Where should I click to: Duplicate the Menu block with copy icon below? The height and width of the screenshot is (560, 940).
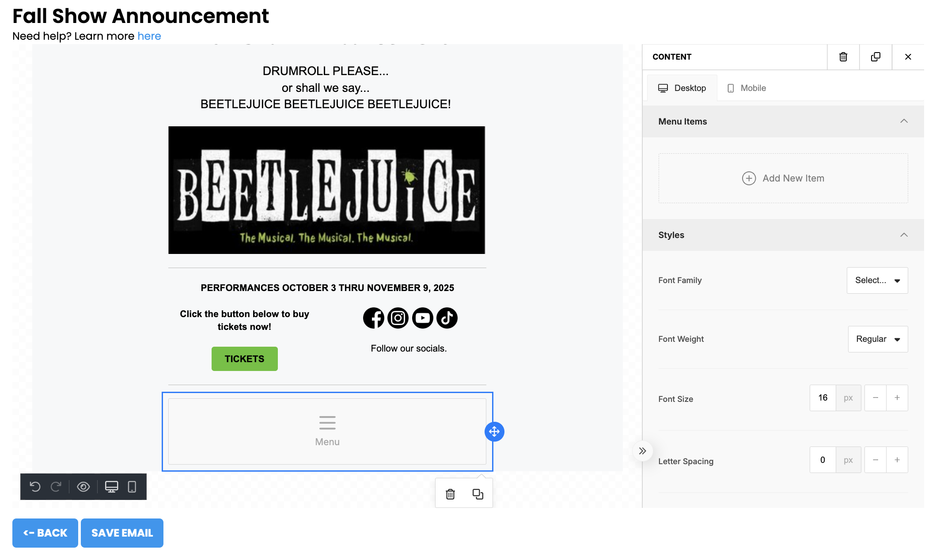click(x=478, y=494)
